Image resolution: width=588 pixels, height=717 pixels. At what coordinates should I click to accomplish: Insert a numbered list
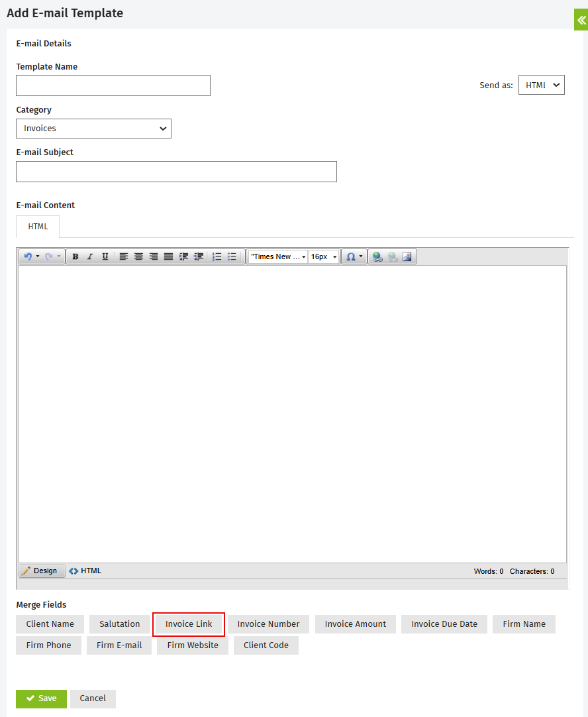217,256
